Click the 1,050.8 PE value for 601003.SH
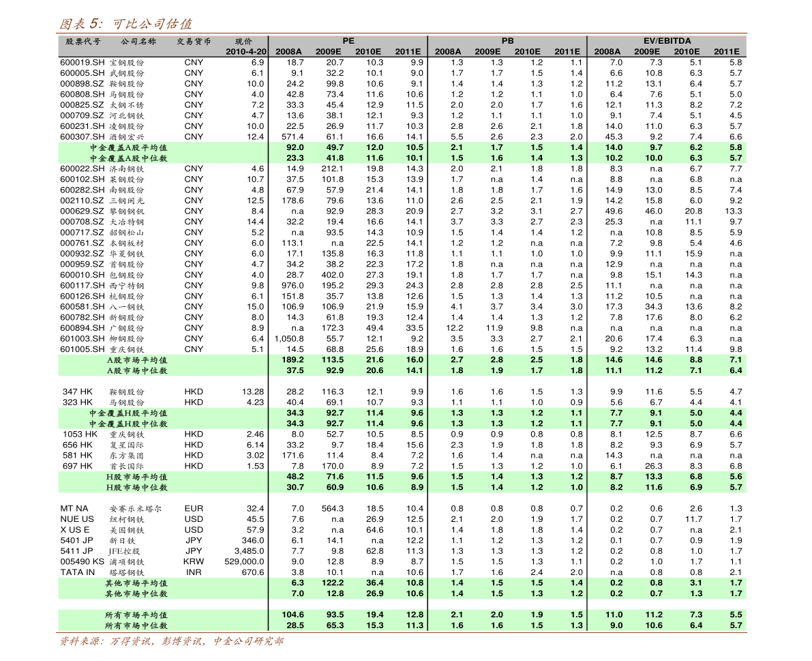This screenshot has height=661, width=812. [290, 339]
